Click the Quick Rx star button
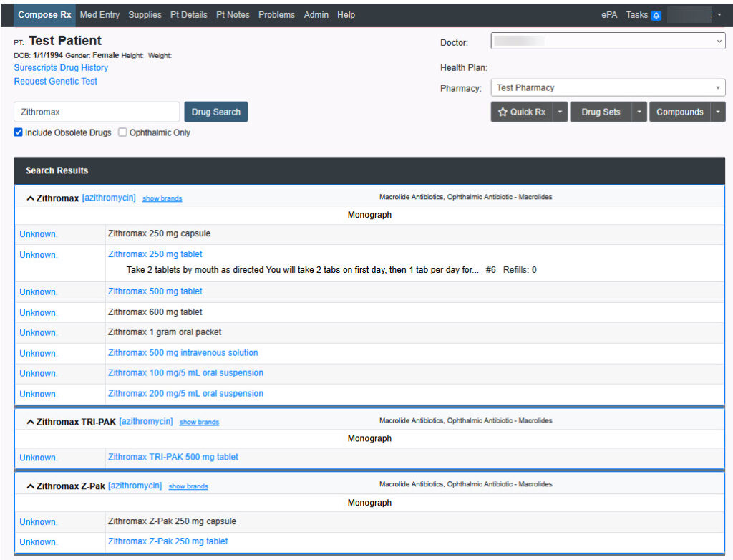This screenshot has width=733, height=560. click(522, 112)
